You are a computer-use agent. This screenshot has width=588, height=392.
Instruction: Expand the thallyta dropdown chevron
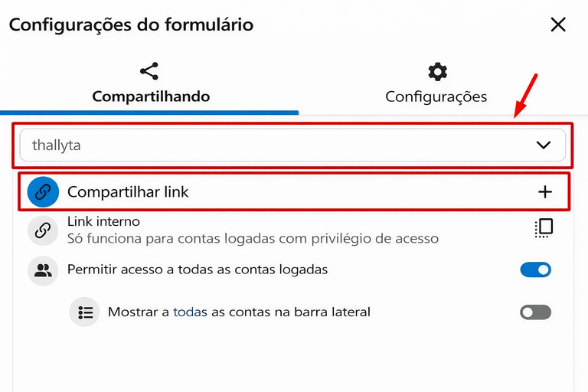pyautogui.click(x=544, y=145)
